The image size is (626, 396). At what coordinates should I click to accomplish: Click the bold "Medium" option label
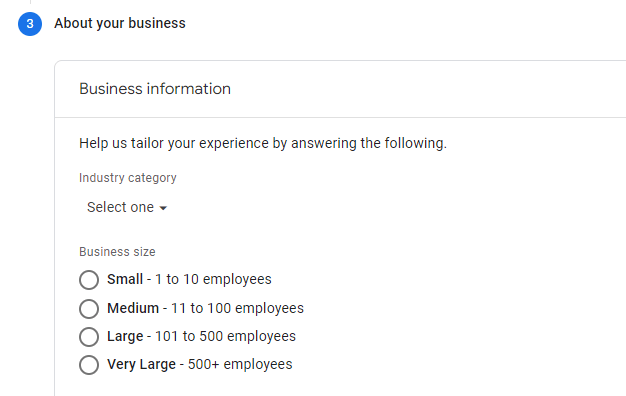(x=133, y=308)
